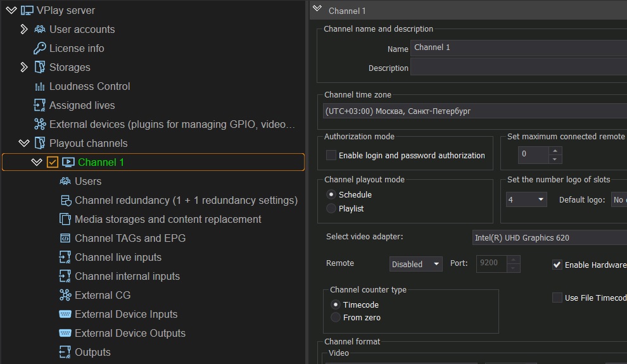Open the Remote Disabled dropdown

[x=416, y=264]
